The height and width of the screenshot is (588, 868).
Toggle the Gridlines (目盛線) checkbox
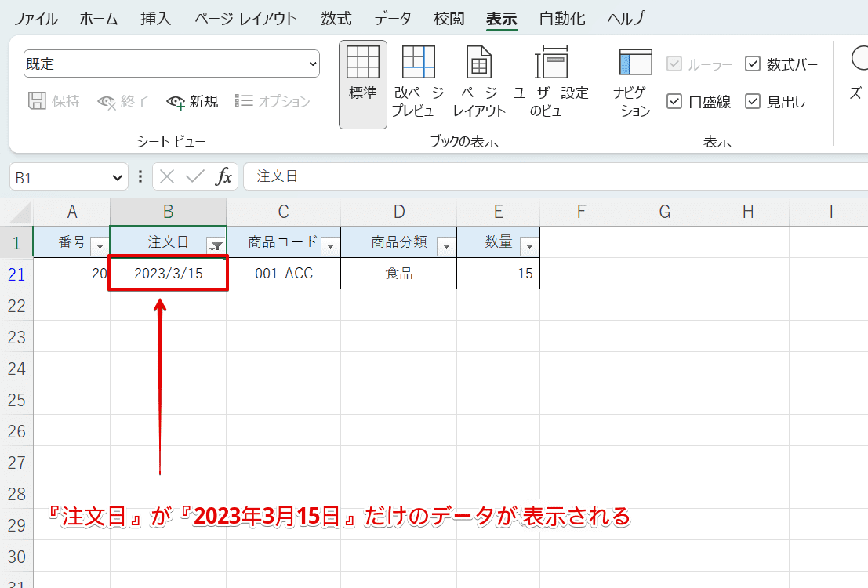coord(674,101)
